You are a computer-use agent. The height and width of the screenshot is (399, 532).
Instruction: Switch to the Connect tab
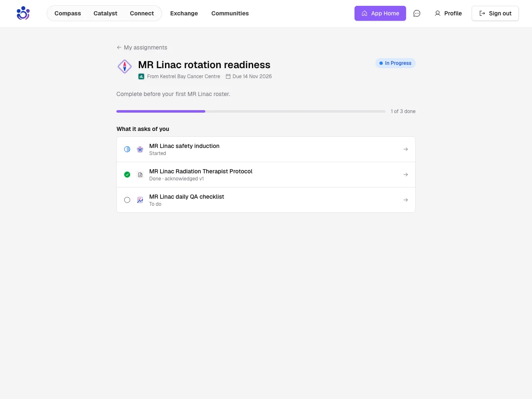142,13
